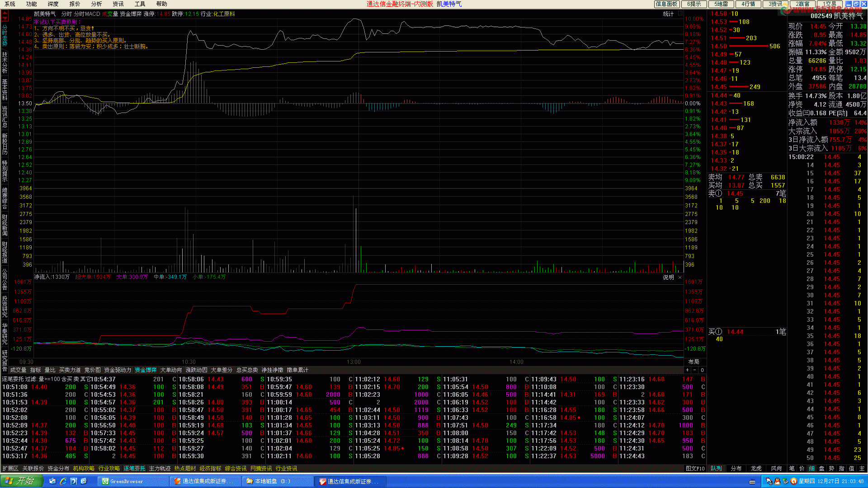Screen dimensions: 868x488
Task: Click the plus zoom button above order list
Action: pos(688,370)
